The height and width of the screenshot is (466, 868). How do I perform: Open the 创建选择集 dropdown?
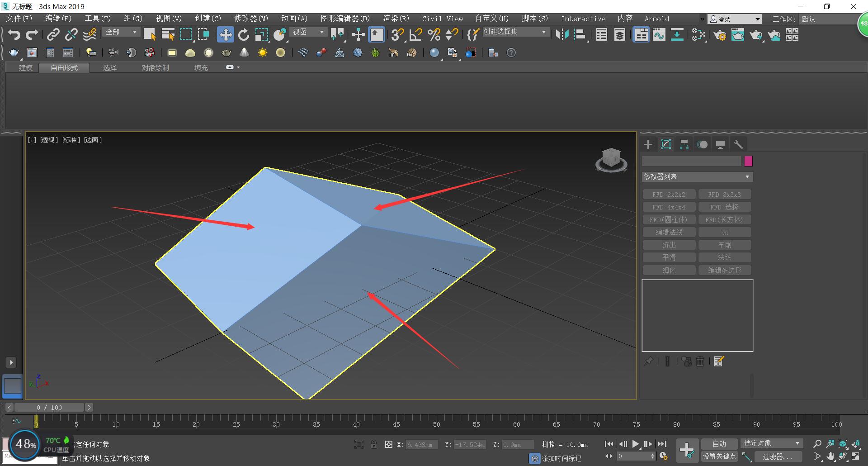[515, 32]
